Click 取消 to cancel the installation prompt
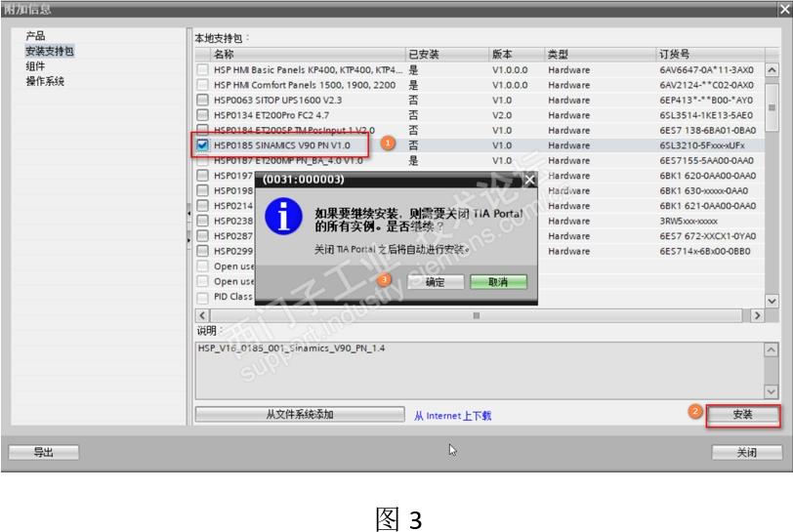Viewport: 793px width, 532px height. (498, 282)
